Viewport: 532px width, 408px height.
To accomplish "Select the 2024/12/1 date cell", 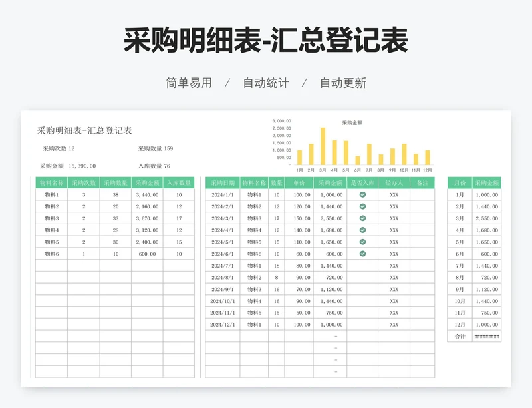I will pos(223,324).
